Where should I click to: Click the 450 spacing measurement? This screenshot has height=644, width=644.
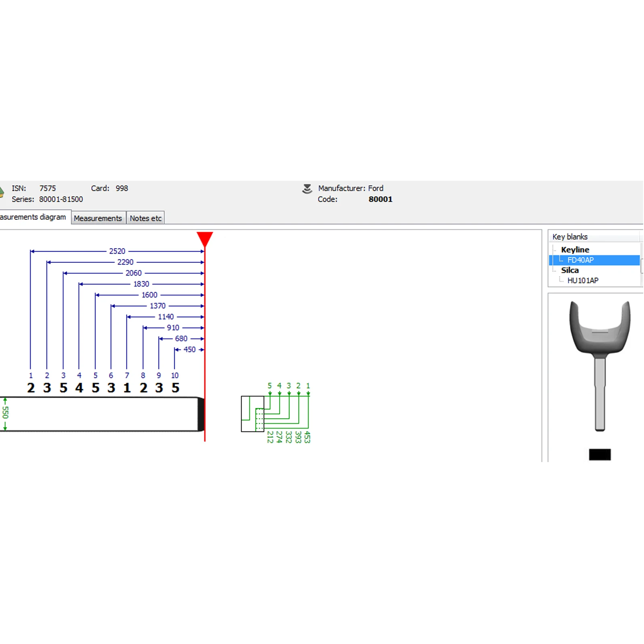[x=190, y=349]
